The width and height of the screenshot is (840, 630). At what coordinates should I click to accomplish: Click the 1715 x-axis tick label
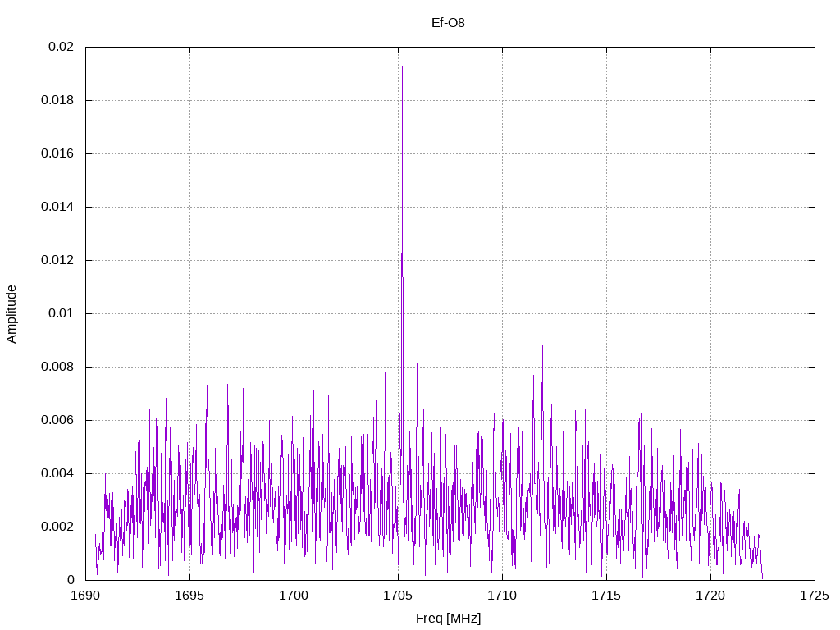coord(606,596)
